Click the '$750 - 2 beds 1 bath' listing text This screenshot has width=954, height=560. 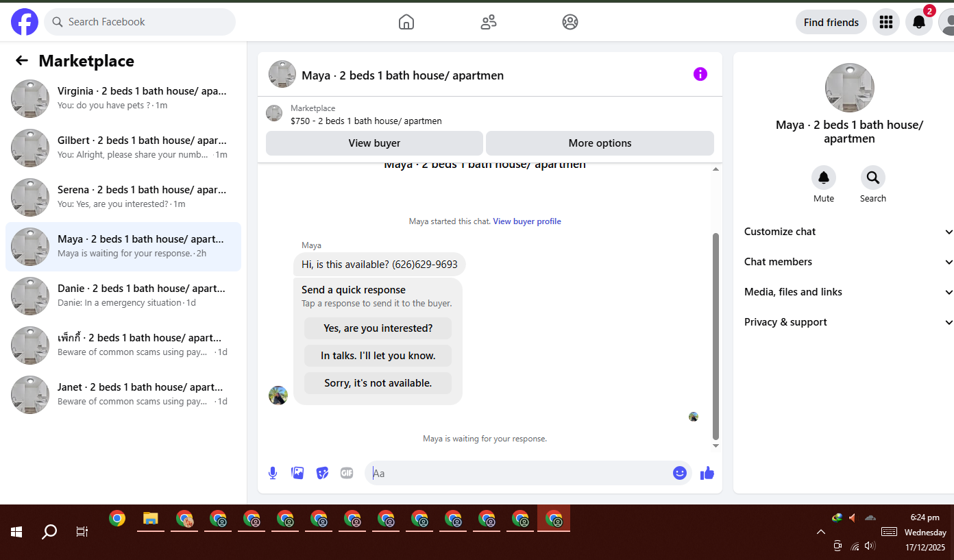(366, 121)
